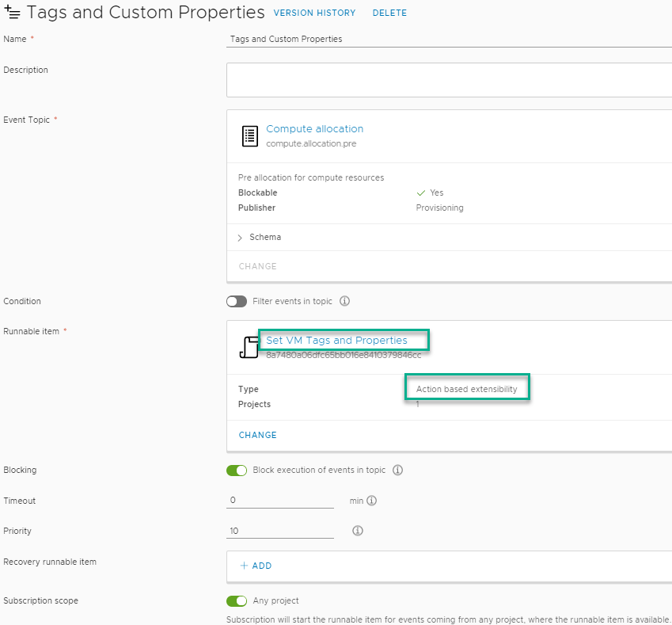Open the Compute allocation event topic link
The width and height of the screenshot is (672, 625).
click(x=314, y=129)
